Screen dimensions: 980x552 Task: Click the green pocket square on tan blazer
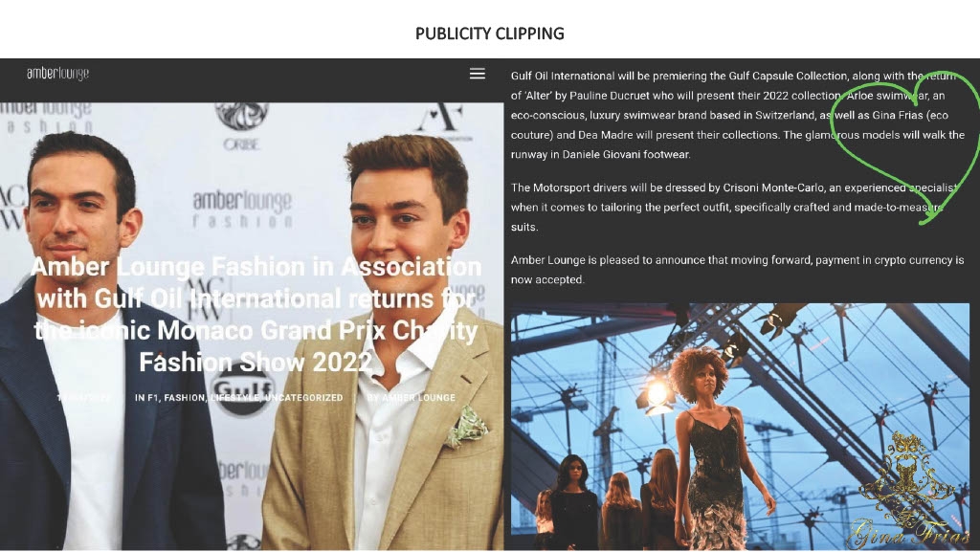point(466,427)
